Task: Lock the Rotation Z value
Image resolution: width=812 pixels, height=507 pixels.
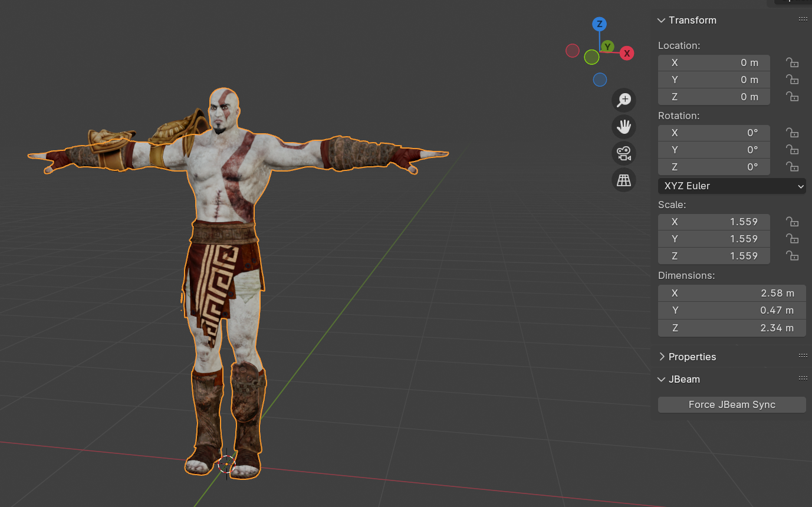Action: [x=792, y=167]
